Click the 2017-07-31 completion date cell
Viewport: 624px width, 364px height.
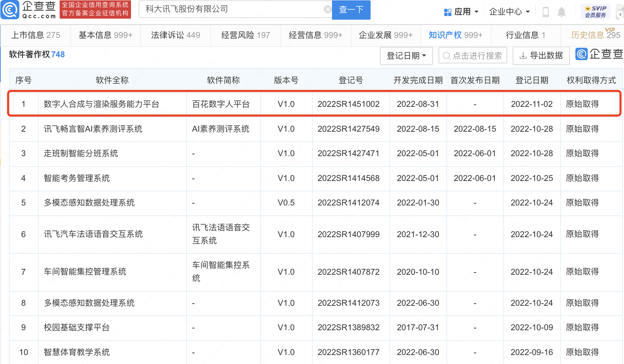[x=418, y=327]
